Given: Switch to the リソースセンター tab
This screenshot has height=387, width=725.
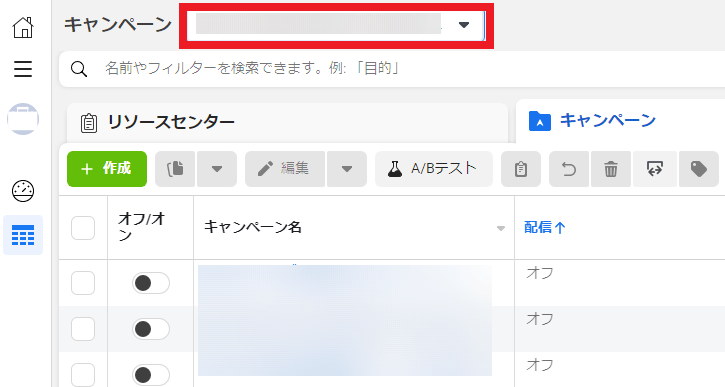Looking at the screenshot, I should point(287,123).
